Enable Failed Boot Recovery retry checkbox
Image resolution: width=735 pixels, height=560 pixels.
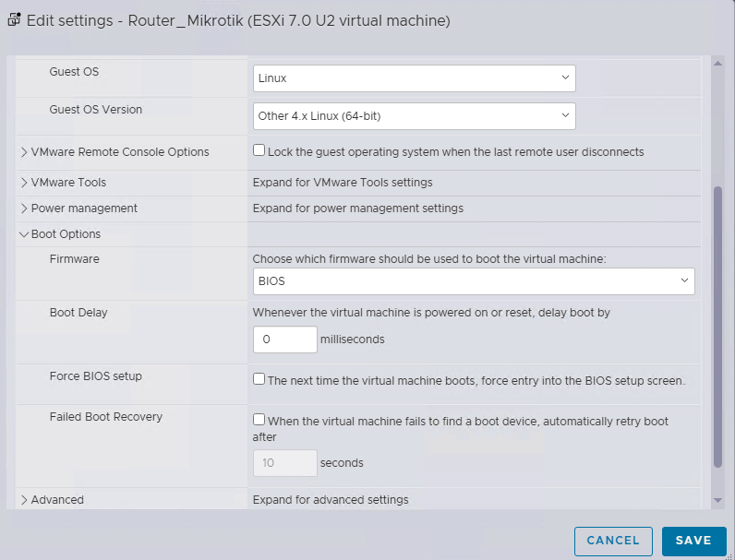pos(259,420)
